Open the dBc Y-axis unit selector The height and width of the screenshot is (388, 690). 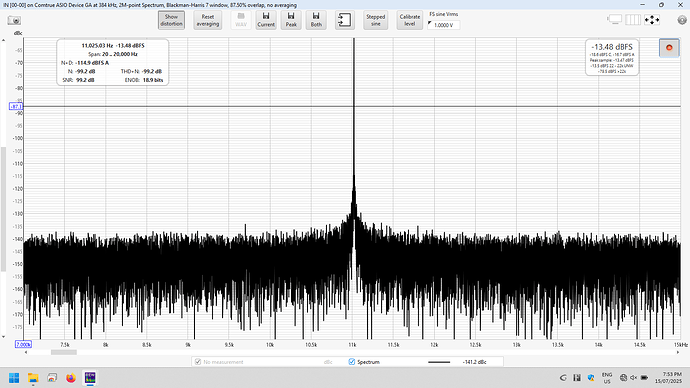coord(18,33)
